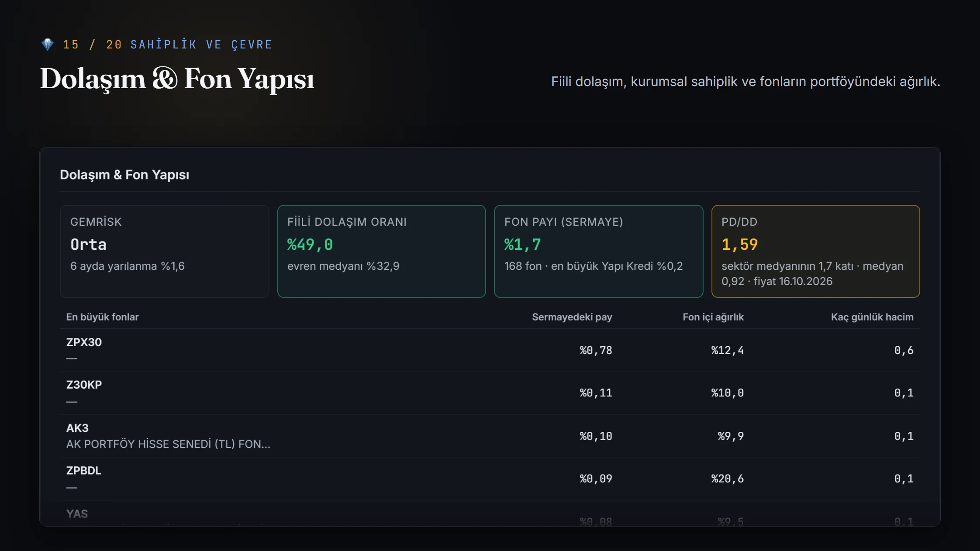Click the 'Fon içi ağırlık' column header

tap(713, 317)
